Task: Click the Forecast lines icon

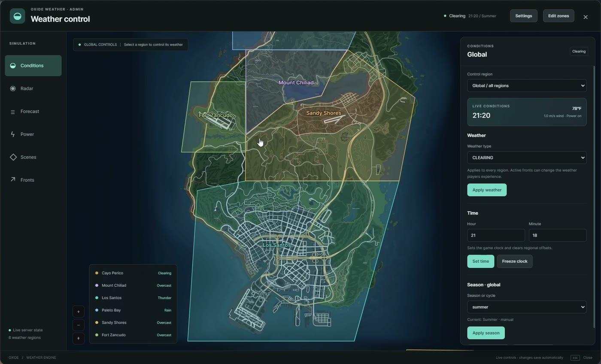Action: coord(13,112)
